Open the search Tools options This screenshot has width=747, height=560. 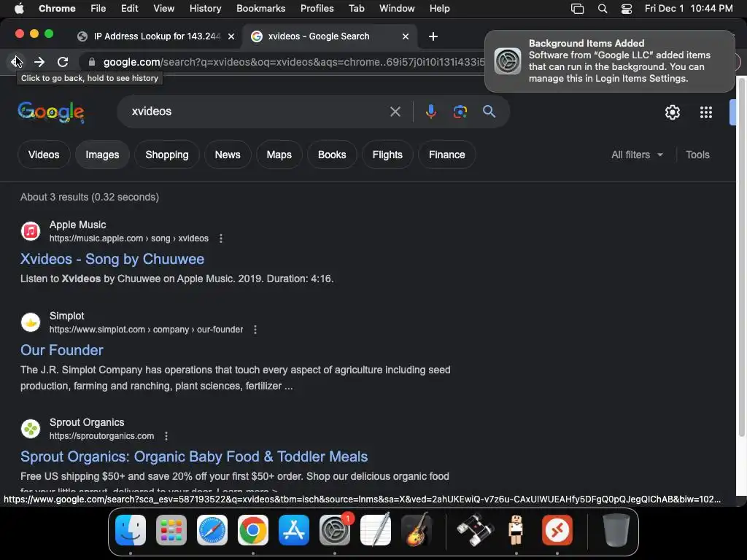tap(697, 155)
